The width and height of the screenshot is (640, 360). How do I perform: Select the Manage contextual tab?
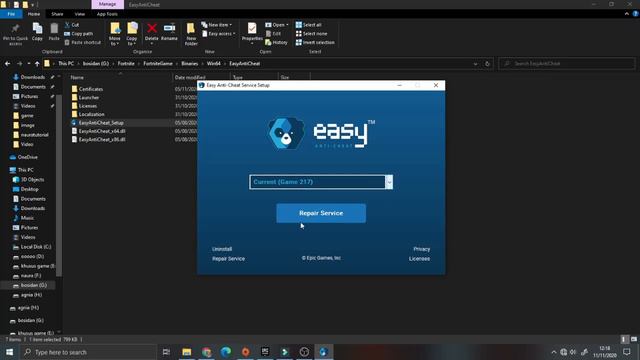(x=107, y=4)
